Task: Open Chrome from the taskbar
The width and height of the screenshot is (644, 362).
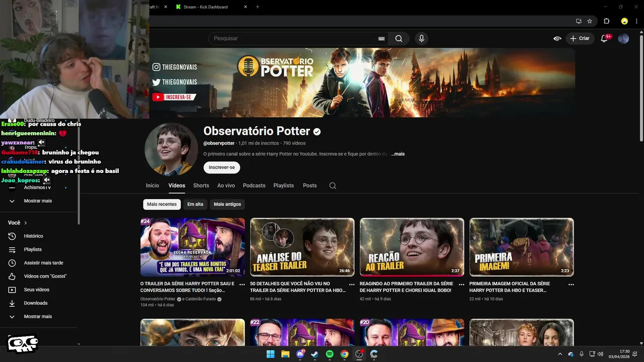Action: pyautogui.click(x=344, y=354)
